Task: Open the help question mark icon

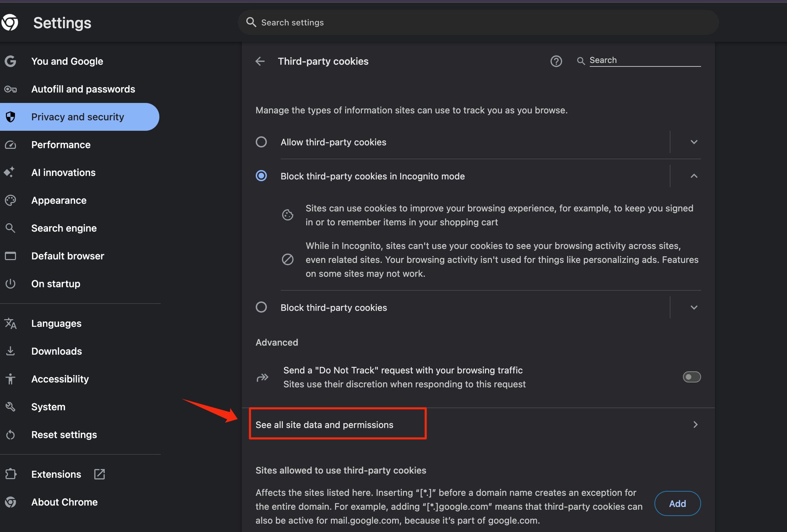Action: (x=556, y=61)
